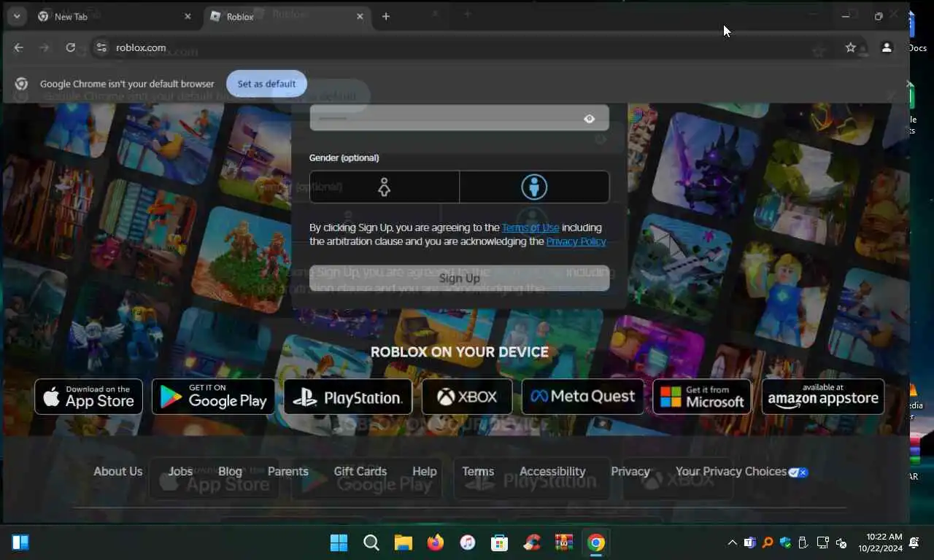Launch CCleaner from the taskbar
This screenshot has height=560, width=934.
[532, 542]
